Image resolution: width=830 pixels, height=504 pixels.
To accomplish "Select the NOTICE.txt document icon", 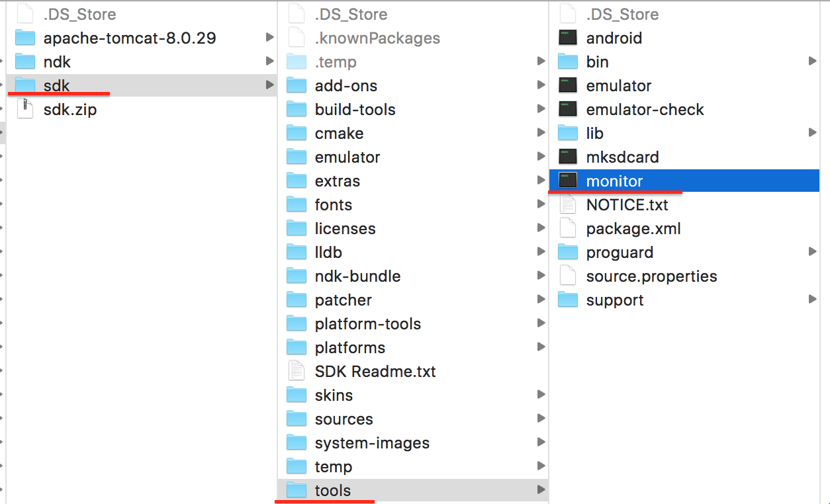I will tap(567, 204).
